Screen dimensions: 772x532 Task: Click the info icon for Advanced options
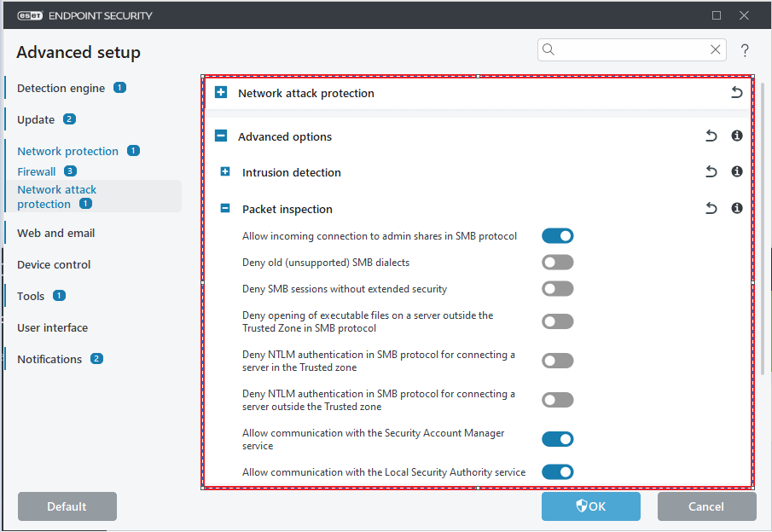[737, 136]
